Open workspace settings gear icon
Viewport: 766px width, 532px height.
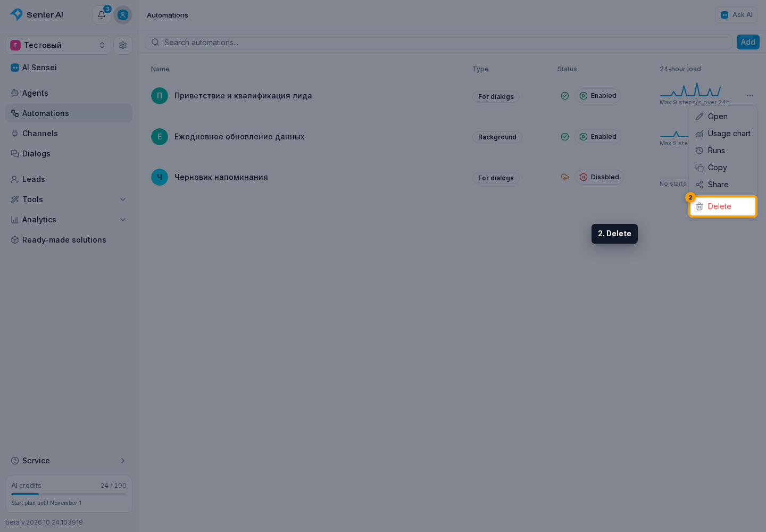coord(123,45)
